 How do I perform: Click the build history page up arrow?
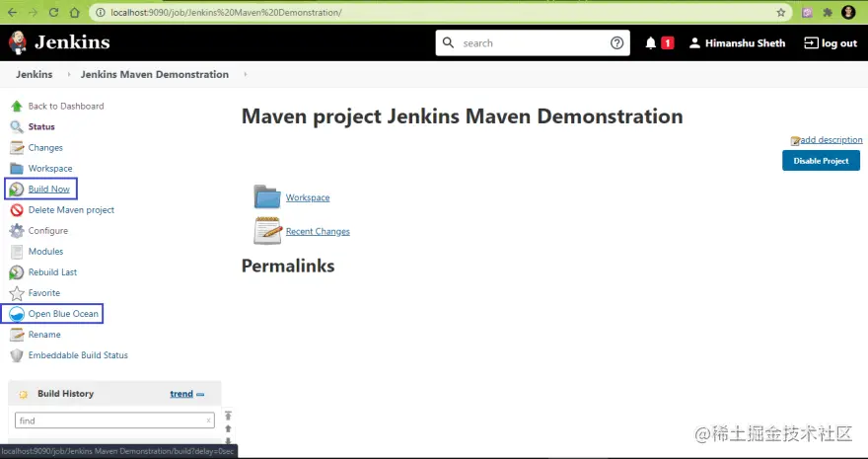(x=228, y=428)
